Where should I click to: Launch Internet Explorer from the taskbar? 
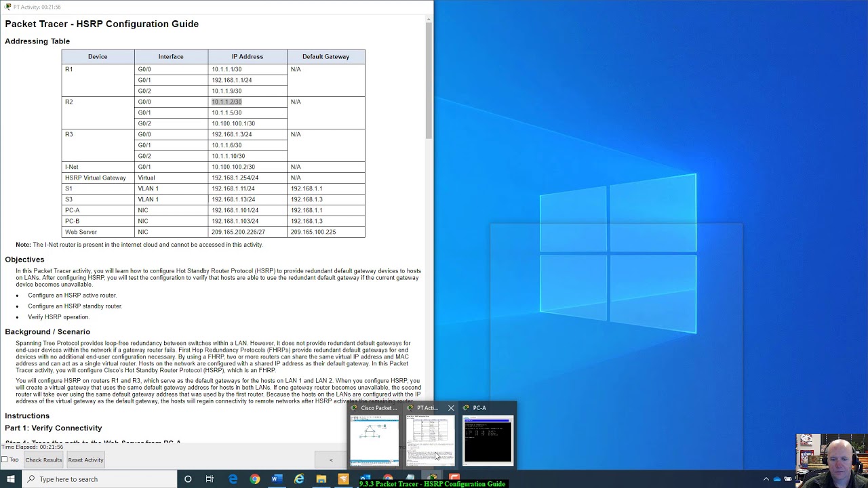pyautogui.click(x=299, y=479)
